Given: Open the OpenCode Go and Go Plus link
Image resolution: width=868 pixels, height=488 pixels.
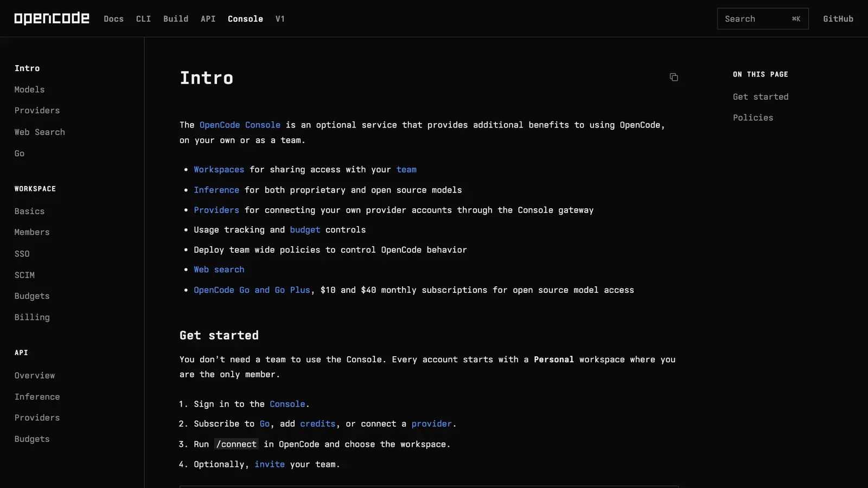Looking at the screenshot, I should click(x=252, y=290).
